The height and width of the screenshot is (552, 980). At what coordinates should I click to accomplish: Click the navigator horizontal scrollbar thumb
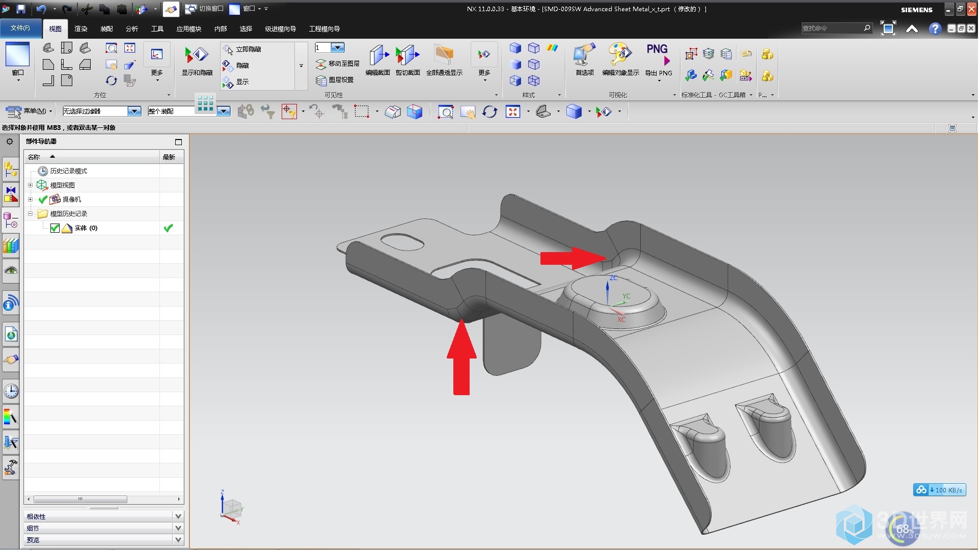(x=80, y=501)
